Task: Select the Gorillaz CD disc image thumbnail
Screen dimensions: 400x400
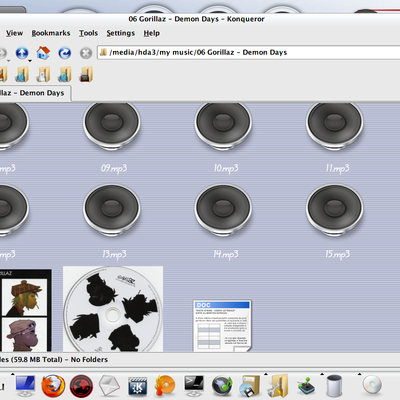Action: (113, 309)
